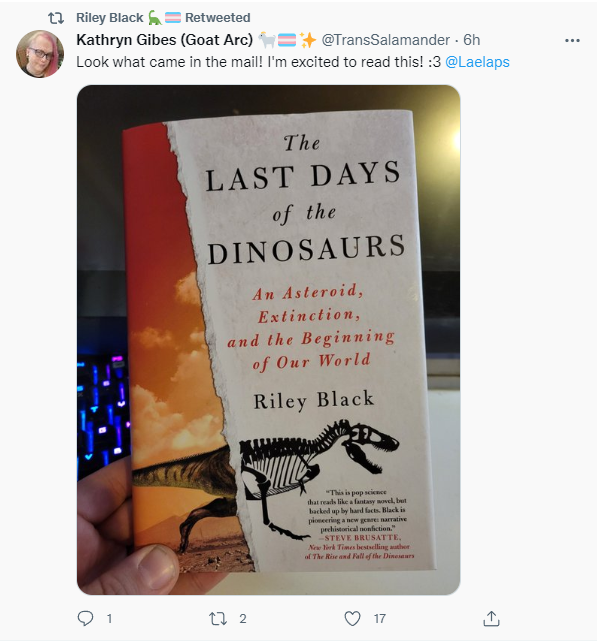
Task: Open the @TransSalamander handle
Action: 385,40
